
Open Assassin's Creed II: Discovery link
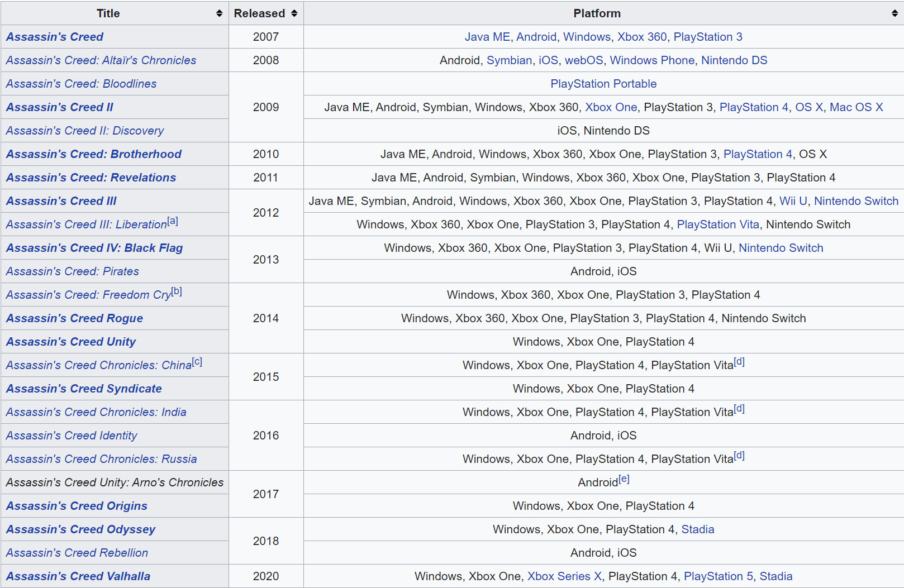pos(85,131)
